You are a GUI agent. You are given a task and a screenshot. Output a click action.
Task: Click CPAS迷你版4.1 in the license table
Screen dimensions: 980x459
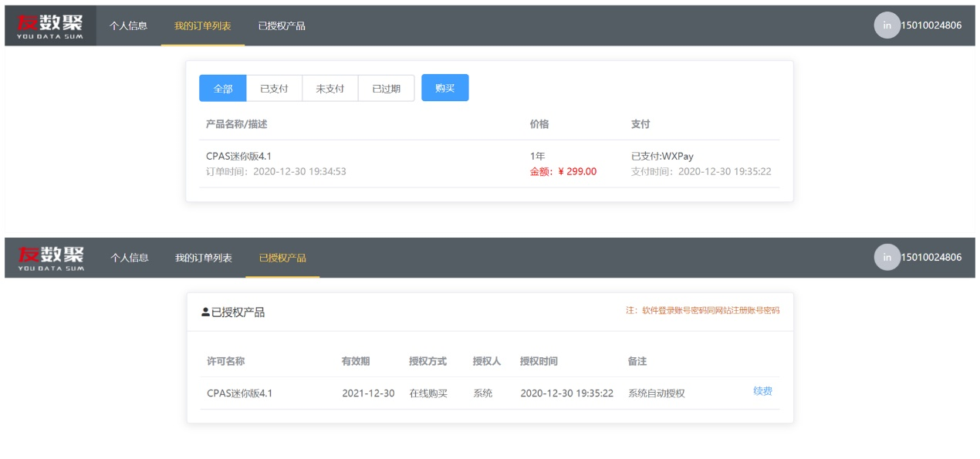pyautogui.click(x=240, y=393)
